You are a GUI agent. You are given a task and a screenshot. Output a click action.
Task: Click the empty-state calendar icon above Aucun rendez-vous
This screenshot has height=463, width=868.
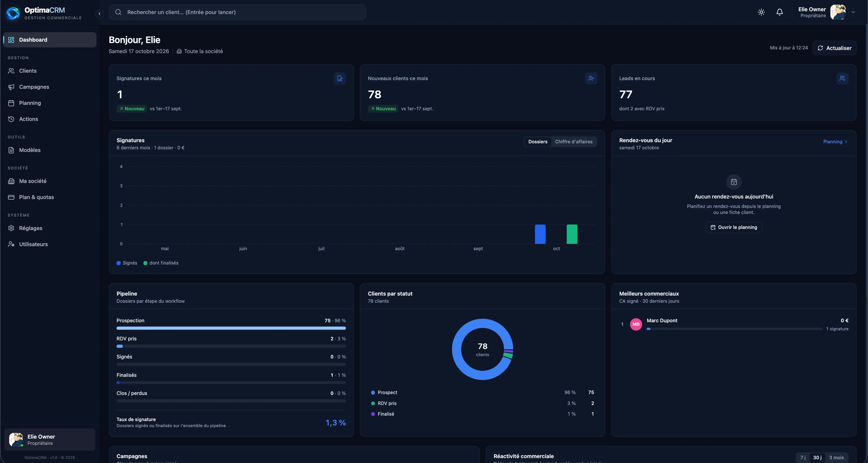point(734,182)
